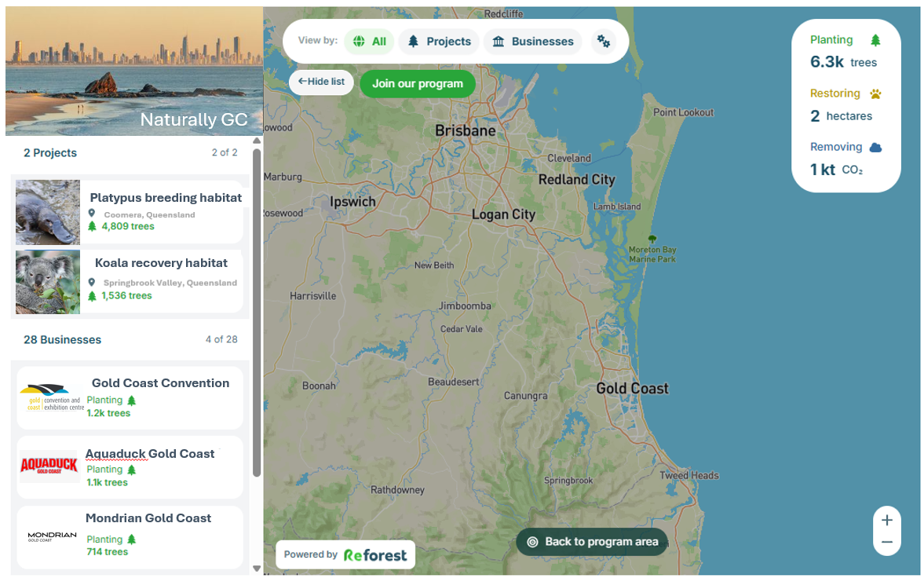The image size is (924, 578).
Task: Click Join our program button
Action: coord(417,84)
